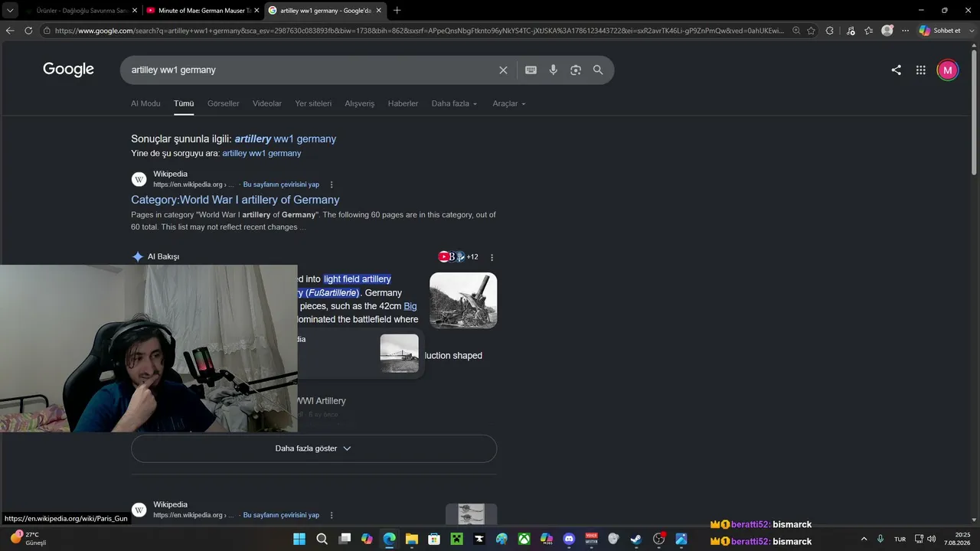Image resolution: width=980 pixels, height=551 pixels.
Task: Reload the current page
Action: click(28, 31)
